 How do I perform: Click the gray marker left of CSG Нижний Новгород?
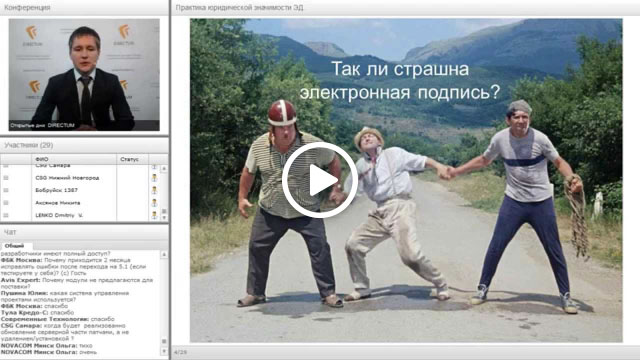pyautogui.click(x=6, y=178)
